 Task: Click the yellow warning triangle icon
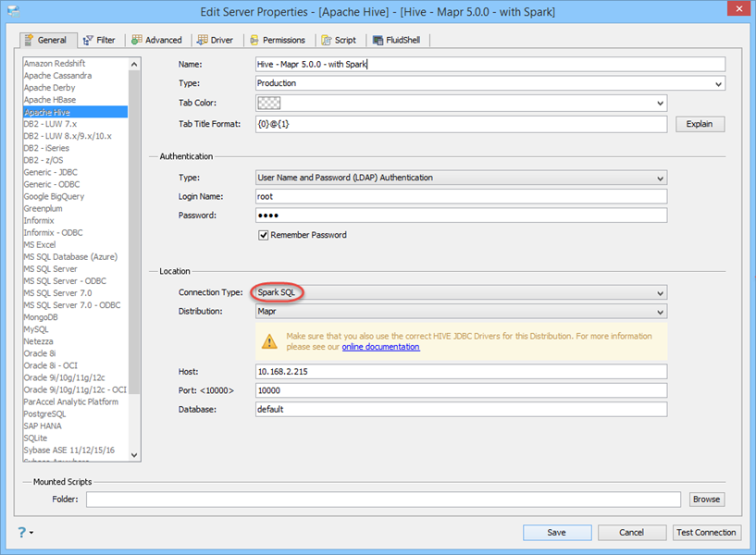click(269, 341)
